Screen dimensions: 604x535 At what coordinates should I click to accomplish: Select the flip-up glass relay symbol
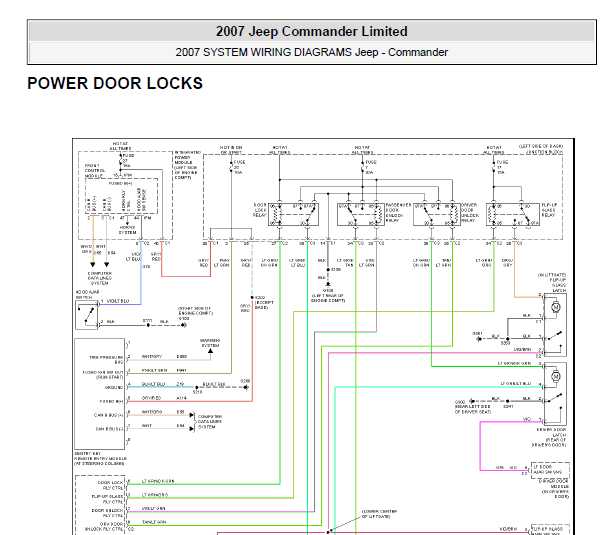(513, 215)
